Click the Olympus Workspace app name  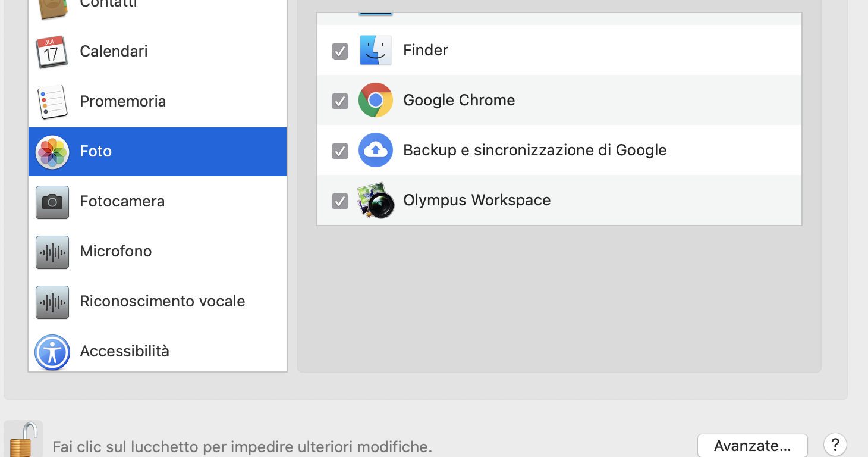[x=477, y=201]
